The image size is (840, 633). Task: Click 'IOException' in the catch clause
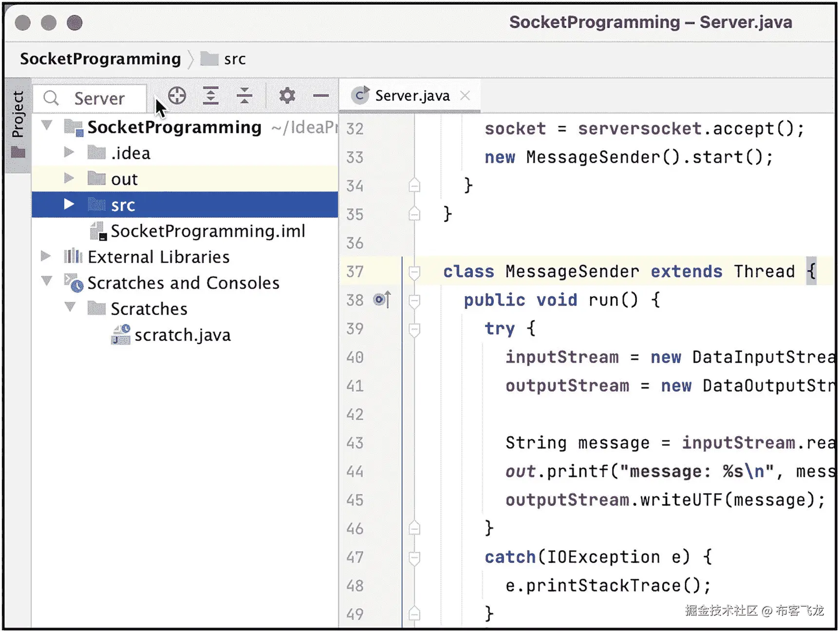click(603, 557)
